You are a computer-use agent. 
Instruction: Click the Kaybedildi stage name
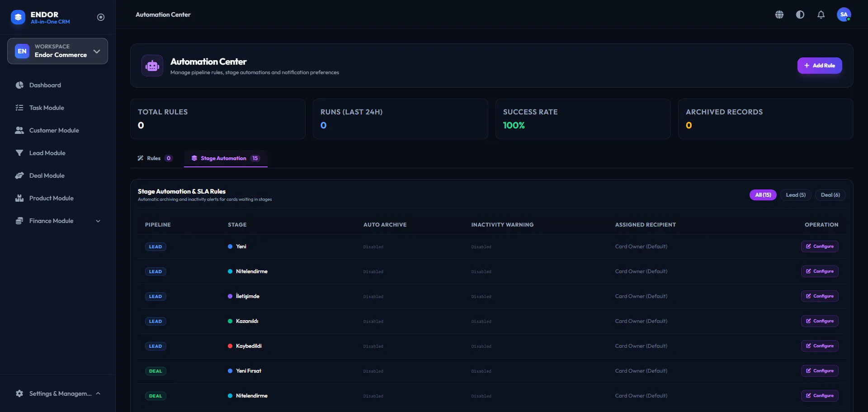pos(249,346)
